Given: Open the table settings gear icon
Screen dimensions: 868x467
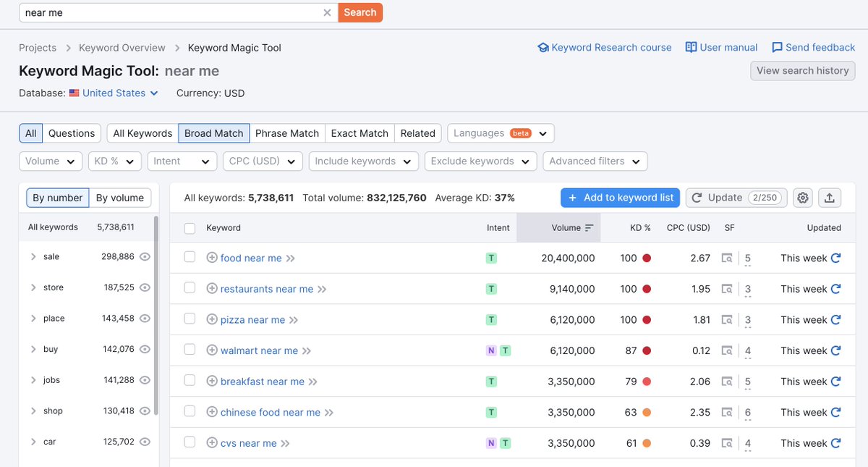Looking at the screenshot, I should click(x=803, y=198).
